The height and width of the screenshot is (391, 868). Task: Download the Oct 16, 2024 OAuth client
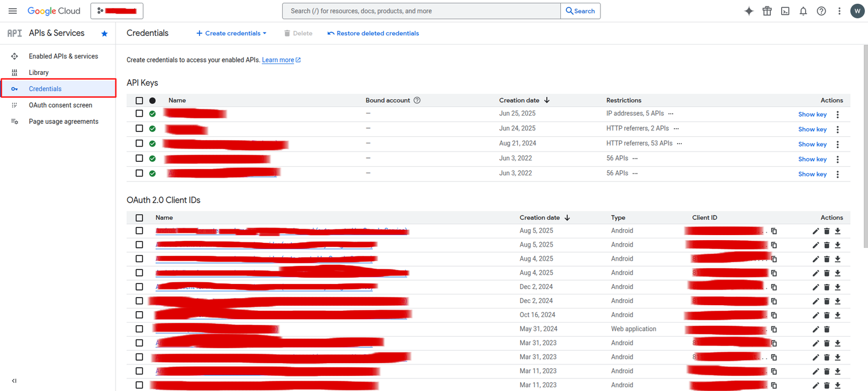(x=838, y=315)
